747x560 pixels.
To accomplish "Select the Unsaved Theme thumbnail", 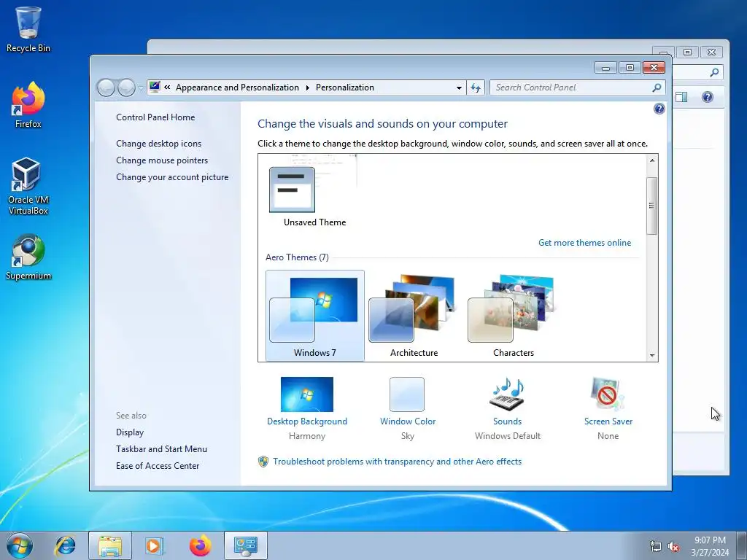I will [314, 192].
